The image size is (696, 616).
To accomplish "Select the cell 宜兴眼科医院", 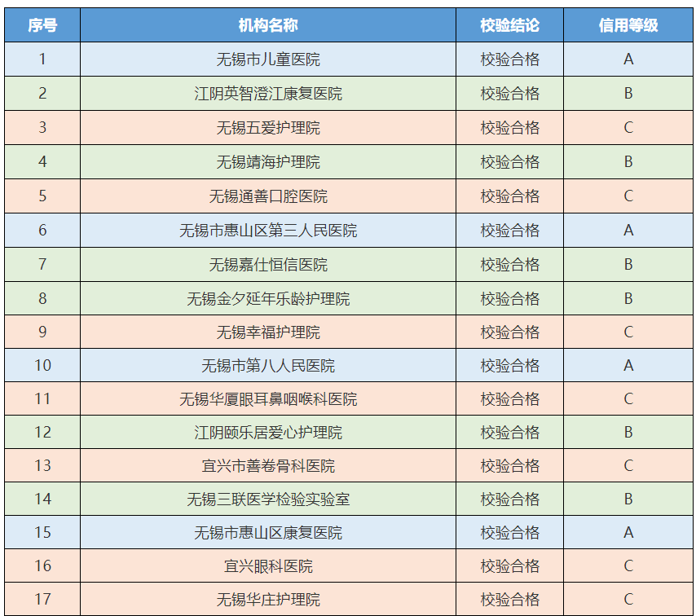I will coord(268,565).
